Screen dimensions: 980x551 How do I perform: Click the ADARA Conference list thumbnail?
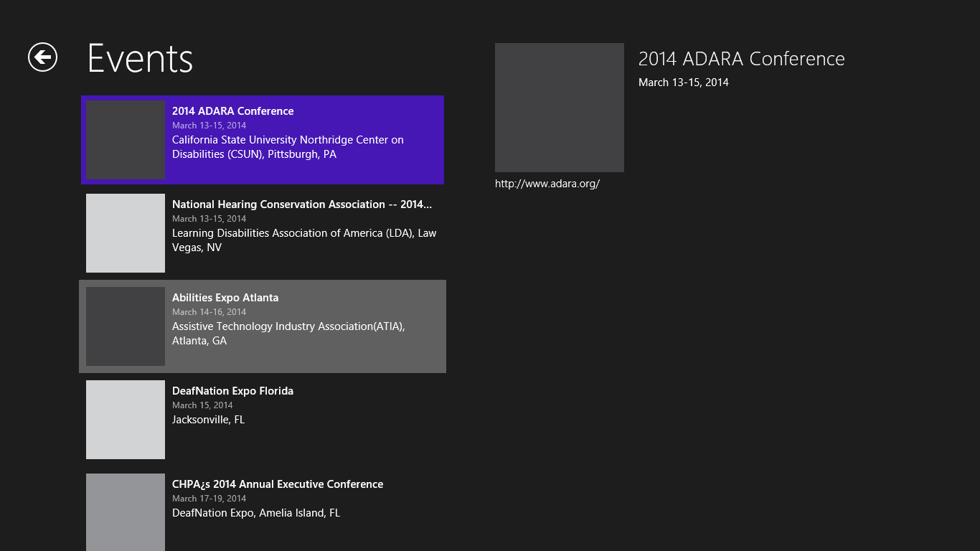pyautogui.click(x=126, y=140)
